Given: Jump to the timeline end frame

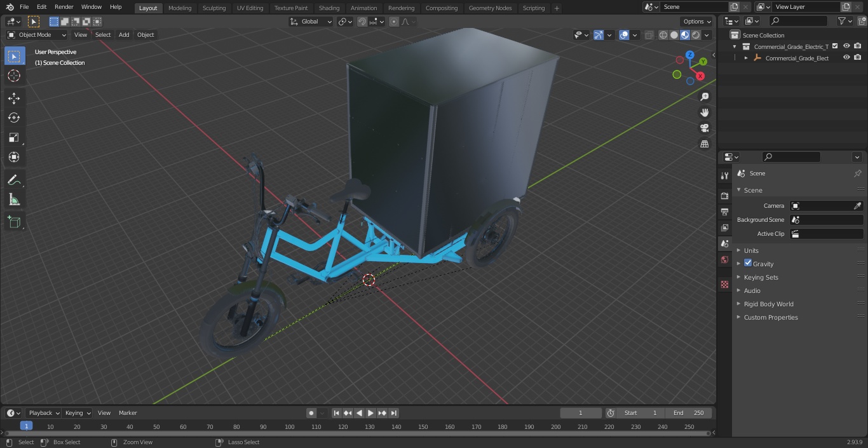Looking at the screenshot, I should pos(393,413).
